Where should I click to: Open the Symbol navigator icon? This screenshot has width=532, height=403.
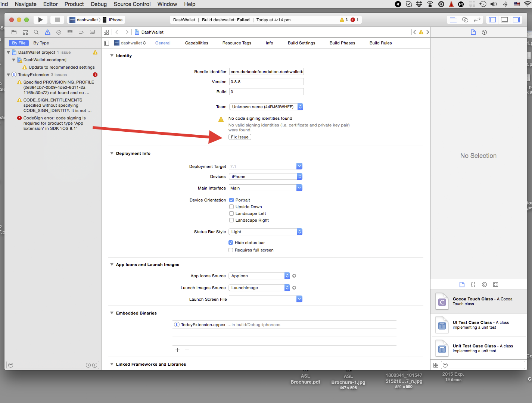click(25, 32)
